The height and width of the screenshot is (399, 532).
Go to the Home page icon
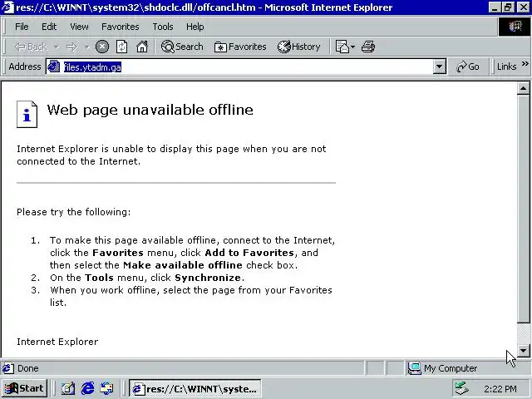coord(142,47)
